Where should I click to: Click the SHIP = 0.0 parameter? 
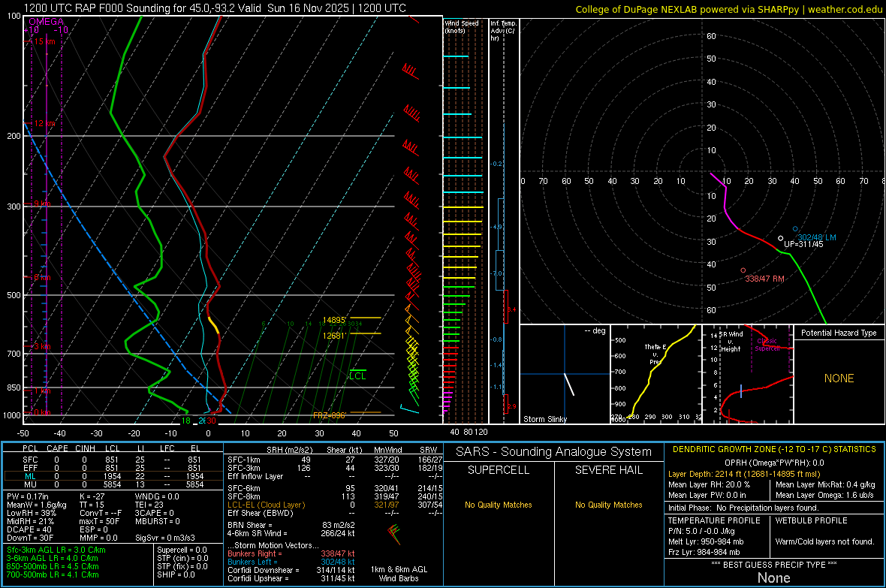click(x=176, y=575)
